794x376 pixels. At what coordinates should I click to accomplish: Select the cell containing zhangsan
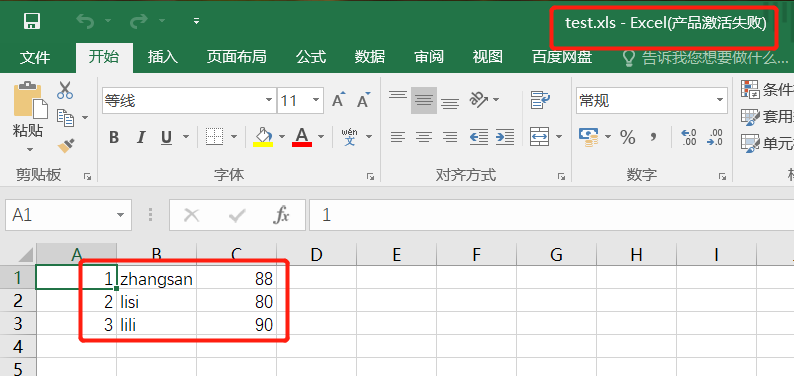click(x=156, y=278)
